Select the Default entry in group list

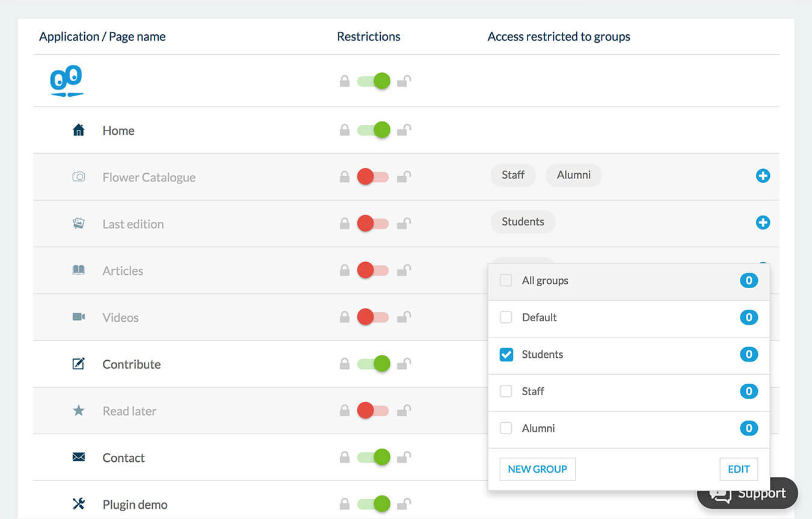pos(539,318)
